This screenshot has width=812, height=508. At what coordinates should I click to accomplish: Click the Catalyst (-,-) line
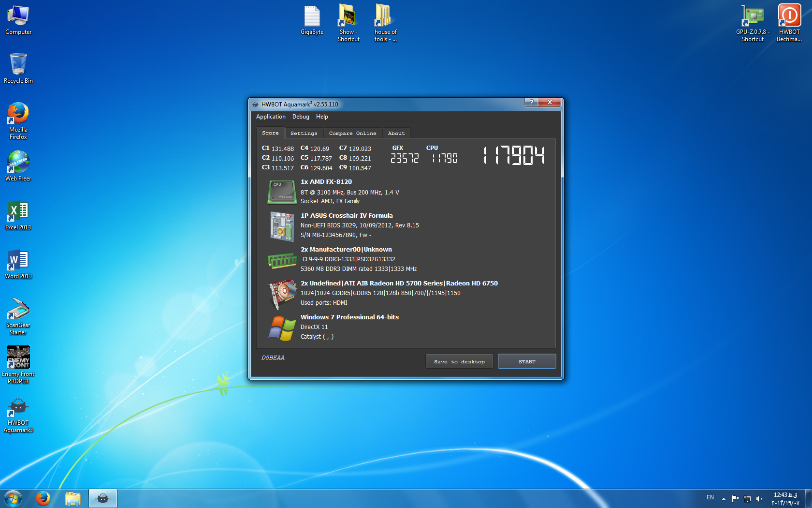[x=317, y=337]
